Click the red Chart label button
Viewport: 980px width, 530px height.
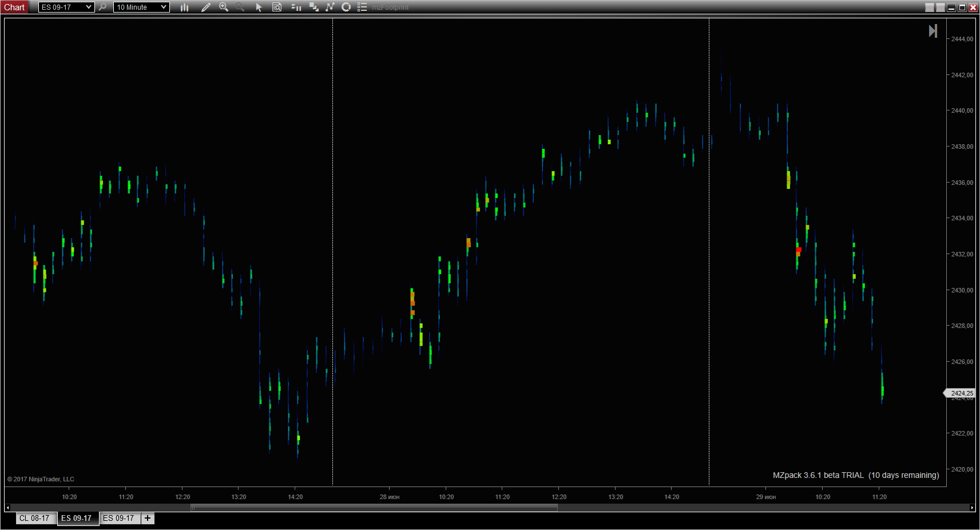(x=14, y=7)
